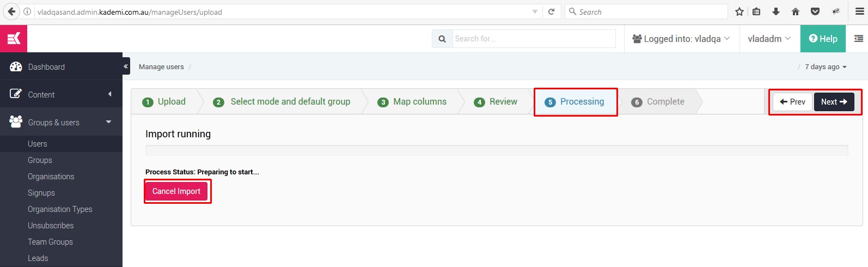Image resolution: width=868 pixels, height=267 pixels.
Task: Click the 'Process Status: Preparing to start...' text
Action: [x=202, y=172]
